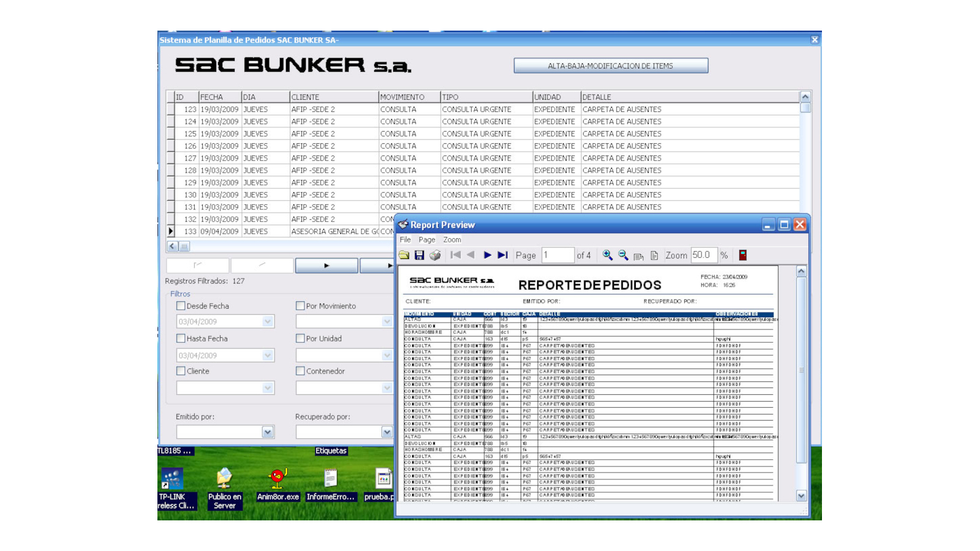
Task: Go to next report page arrow
Action: point(488,255)
